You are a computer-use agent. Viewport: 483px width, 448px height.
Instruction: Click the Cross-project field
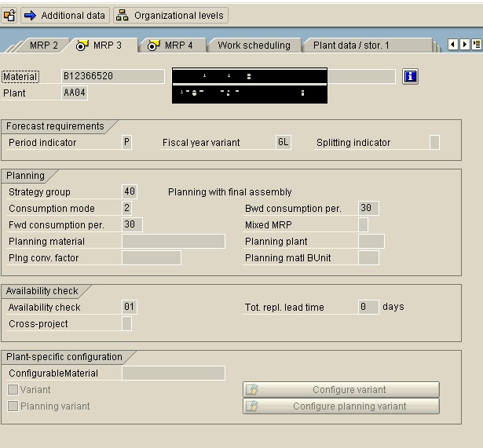pos(126,324)
